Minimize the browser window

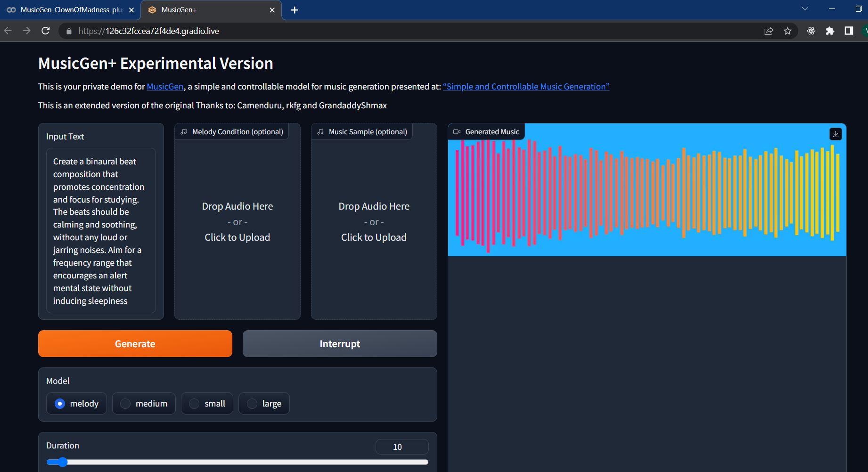832,9
